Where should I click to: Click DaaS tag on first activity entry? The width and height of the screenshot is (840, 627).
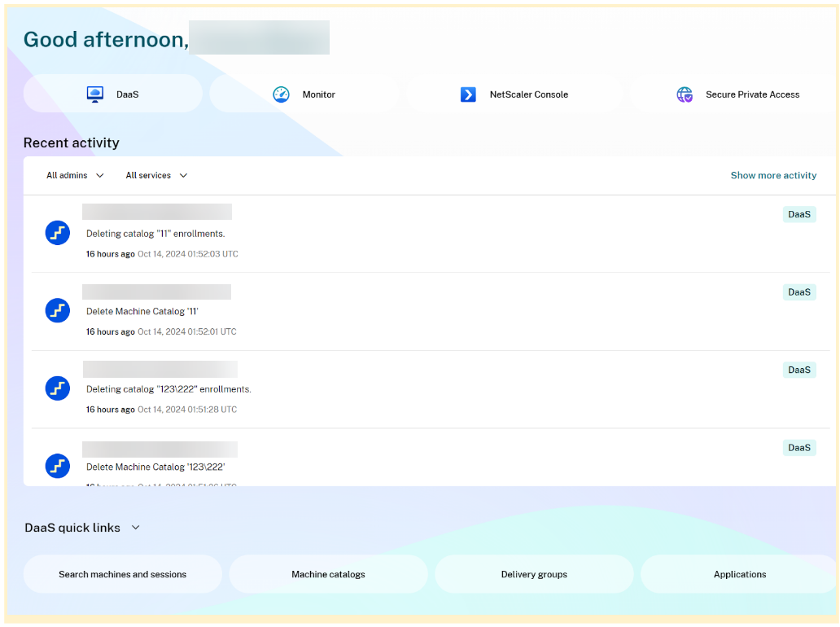point(798,215)
